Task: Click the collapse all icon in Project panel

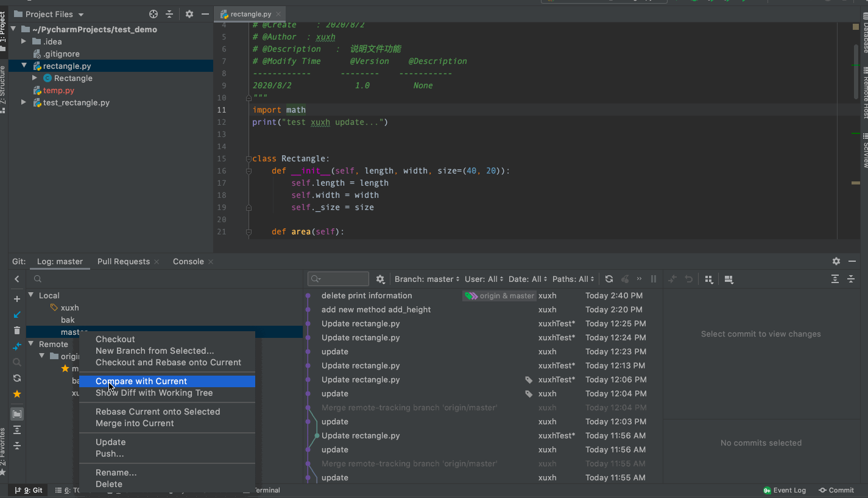Action: point(169,14)
